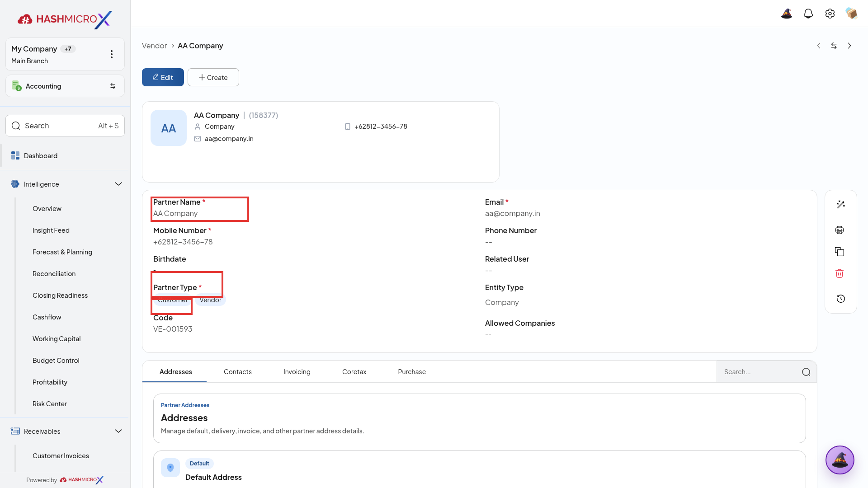This screenshot has width=868, height=488.
Task: Open the floating wizard assistant button
Action: [840, 460]
